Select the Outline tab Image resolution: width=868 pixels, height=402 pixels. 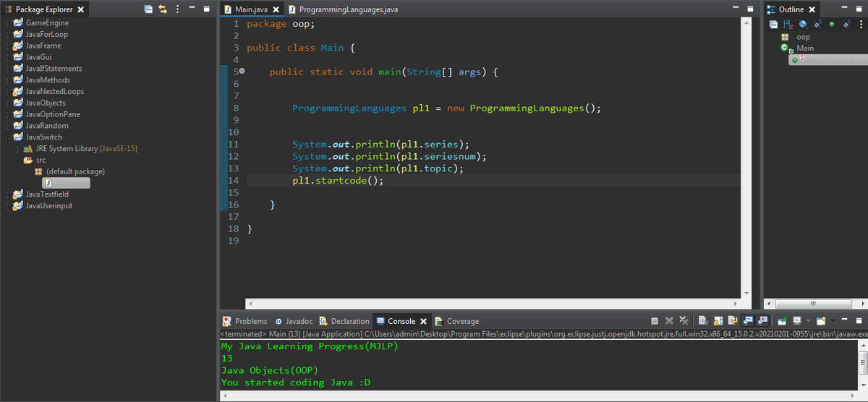(791, 9)
